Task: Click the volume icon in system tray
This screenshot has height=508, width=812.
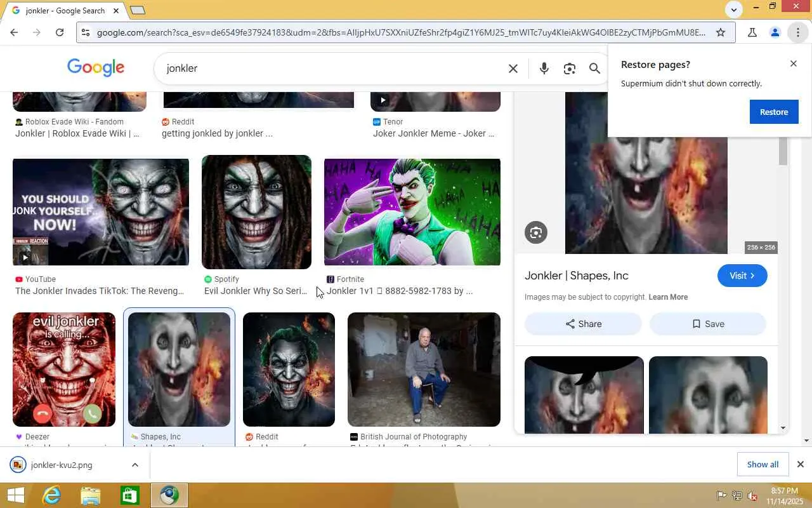Action: pos(752,495)
